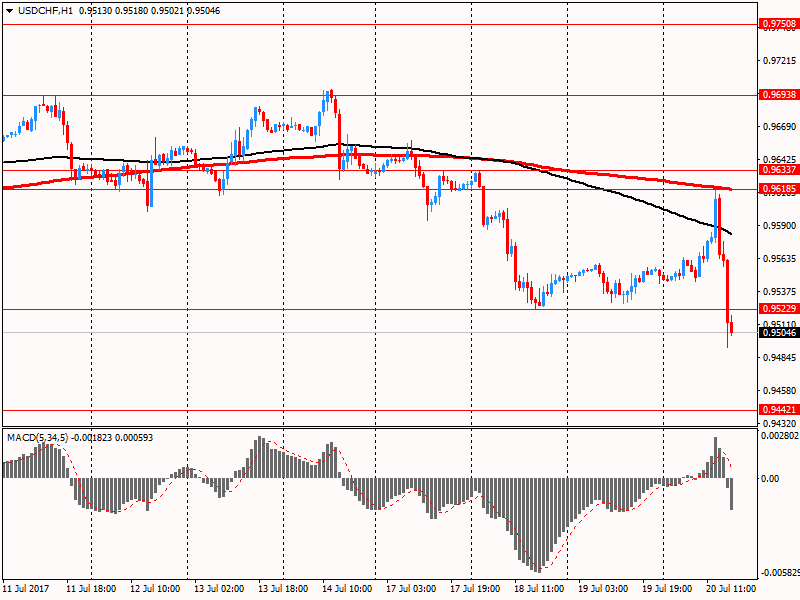The width and height of the screenshot is (800, 600).
Task: Click the 0.97215 price axis value
Action: click(x=779, y=61)
